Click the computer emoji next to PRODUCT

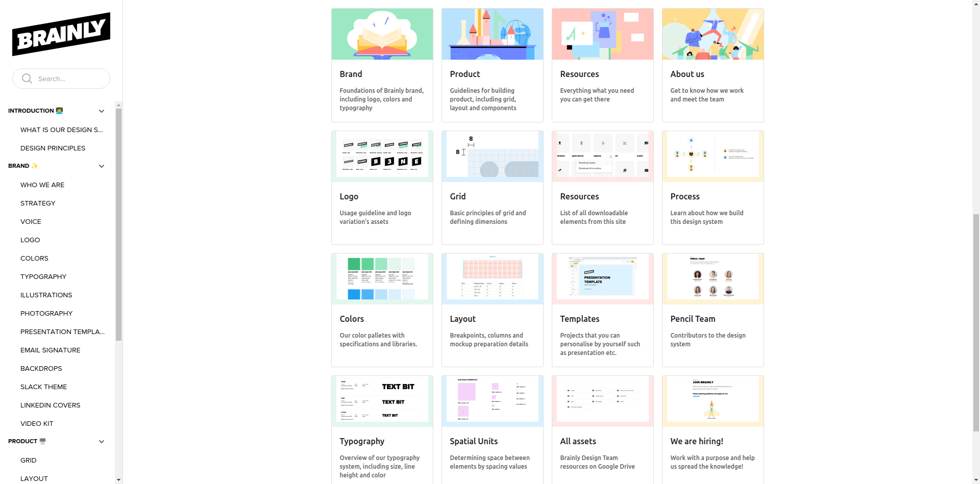click(42, 441)
